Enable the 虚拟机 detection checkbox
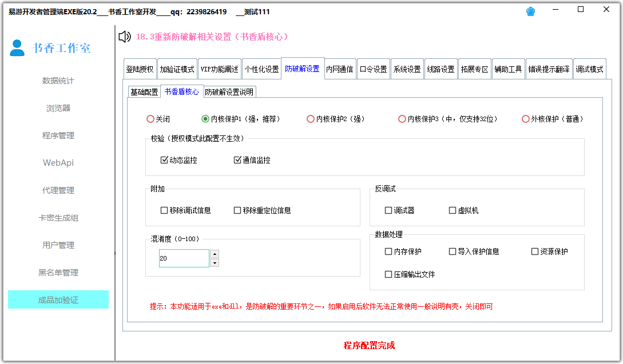This screenshot has height=364, width=623. tap(452, 210)
